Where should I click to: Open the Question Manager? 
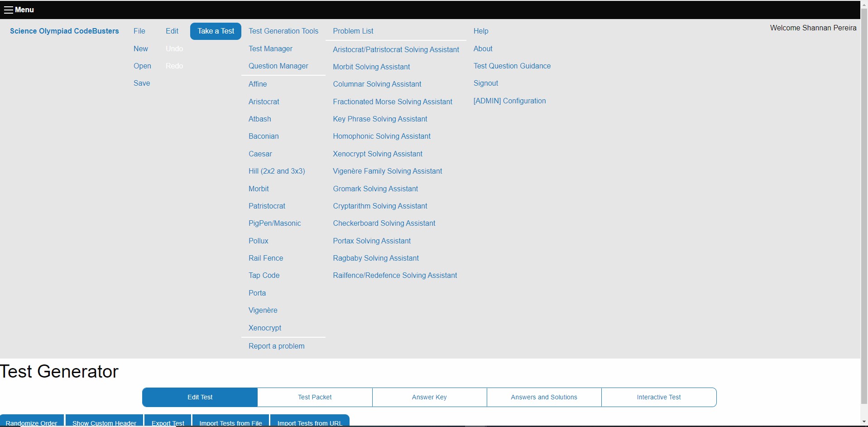[x=278, y=66]
